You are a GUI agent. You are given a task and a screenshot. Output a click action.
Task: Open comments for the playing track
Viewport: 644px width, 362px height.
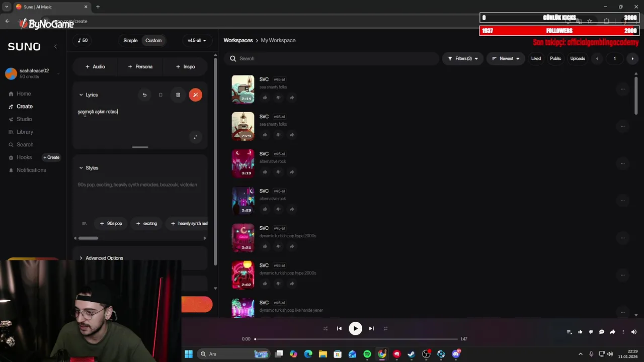coord(601,332)
